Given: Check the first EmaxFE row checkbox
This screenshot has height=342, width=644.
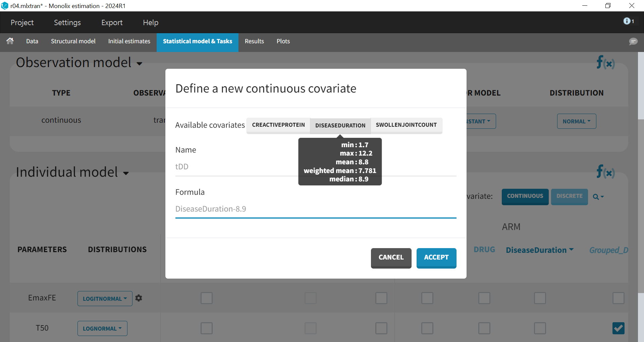Looking at the screenshot, I should (x=207, y=298).
